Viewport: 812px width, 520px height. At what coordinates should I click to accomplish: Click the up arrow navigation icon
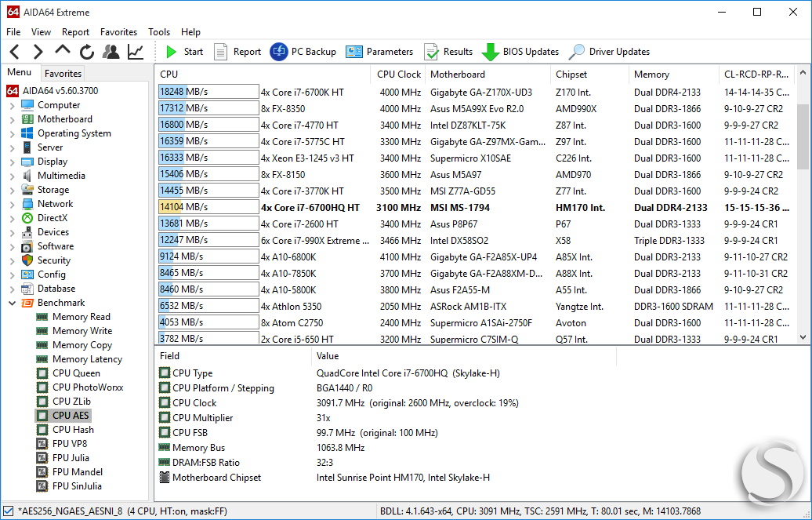tap(63, 50)
